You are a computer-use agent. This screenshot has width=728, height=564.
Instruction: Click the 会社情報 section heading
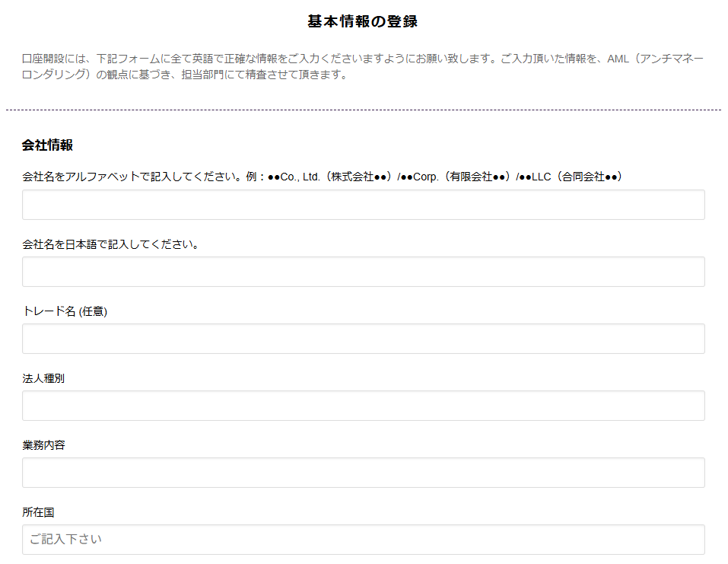(x=47, y=145)
